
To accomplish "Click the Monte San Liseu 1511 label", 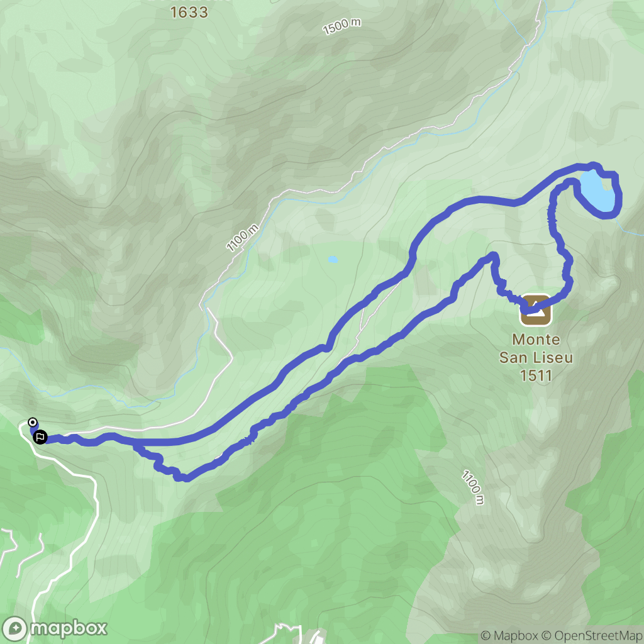I will click(536, 357).
